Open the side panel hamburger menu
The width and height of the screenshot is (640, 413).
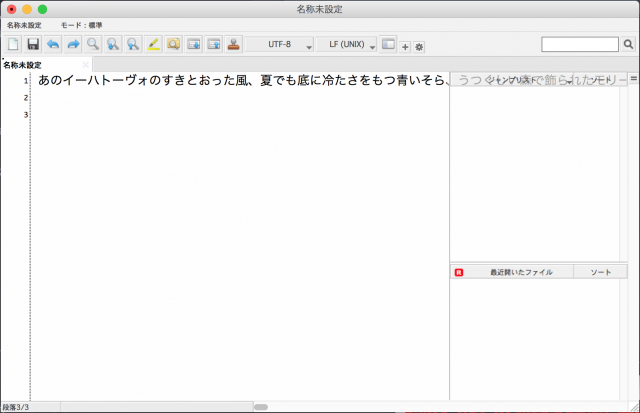coord(634,78)
